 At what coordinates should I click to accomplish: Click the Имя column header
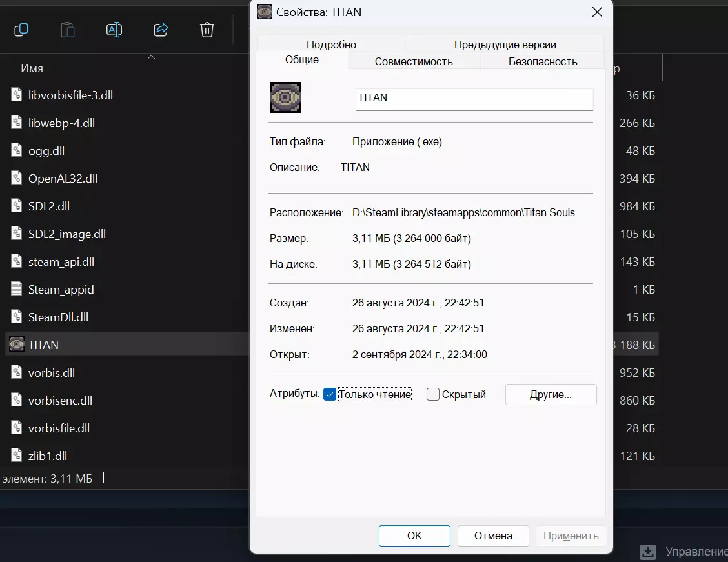pyautogui.click(x=32, y=68)
